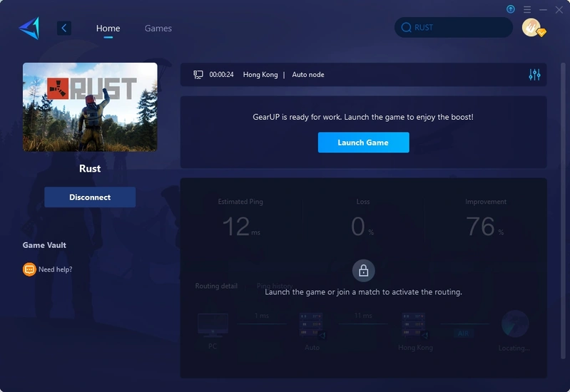Open the user profile avatar
Screen dimensions: 570x392
click(x=531, y=28)
